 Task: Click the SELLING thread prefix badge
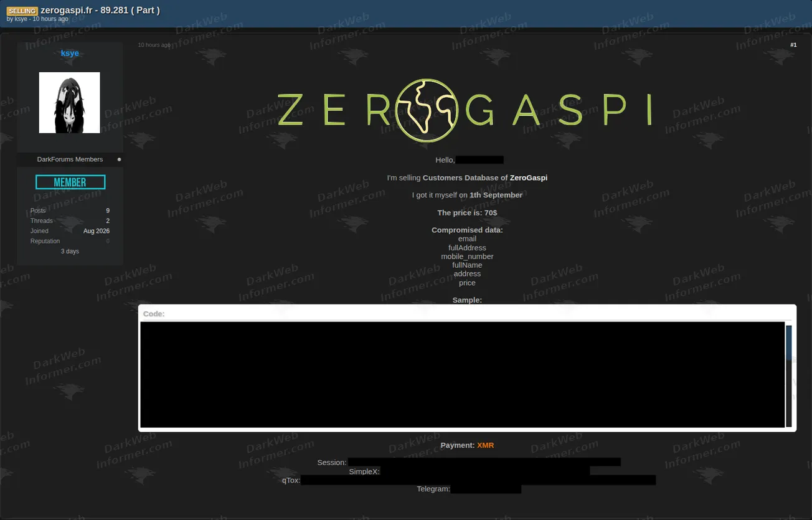tap(22, 11)
